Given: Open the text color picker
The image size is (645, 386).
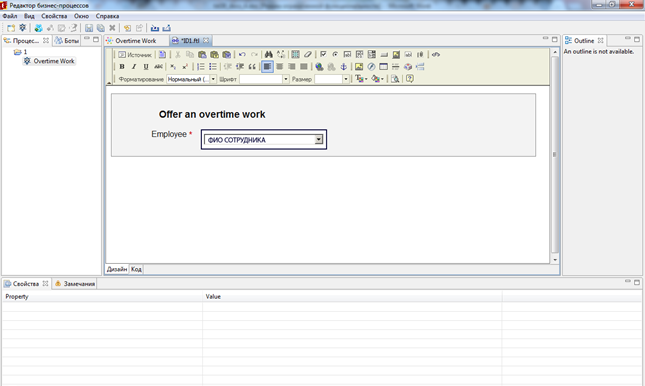Looking at the screenshot, I should pyautogui.click(x=361, y=79).
